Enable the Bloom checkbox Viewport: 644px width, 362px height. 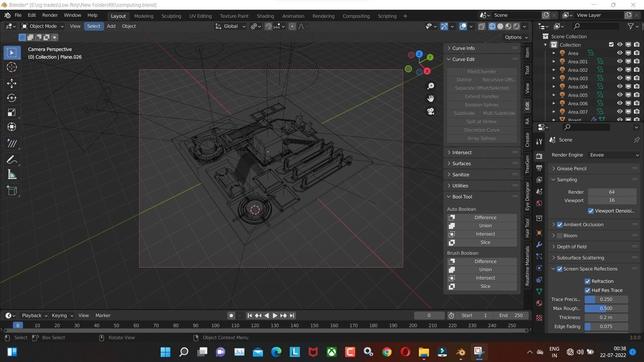click(x=559, y=236)
